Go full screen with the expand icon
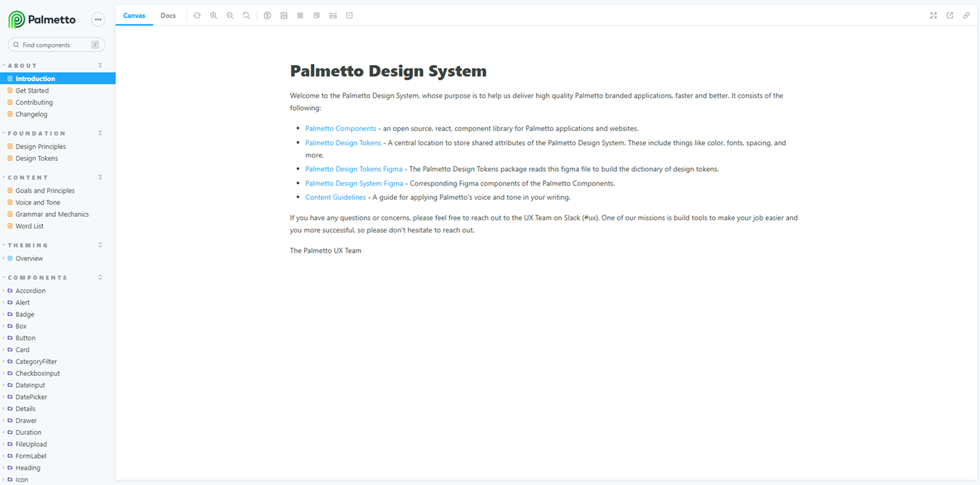980x485 pixels. [x=933, y=15]
